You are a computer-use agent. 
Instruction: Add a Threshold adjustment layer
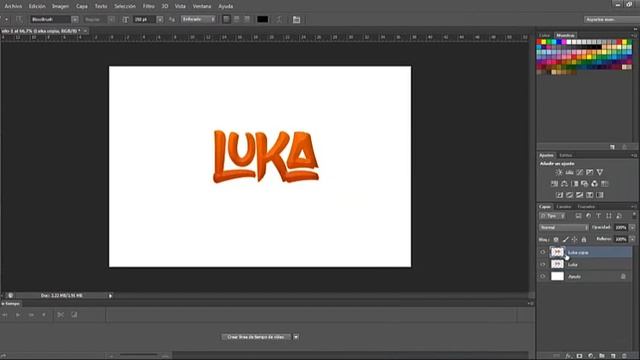pos(580,195)
